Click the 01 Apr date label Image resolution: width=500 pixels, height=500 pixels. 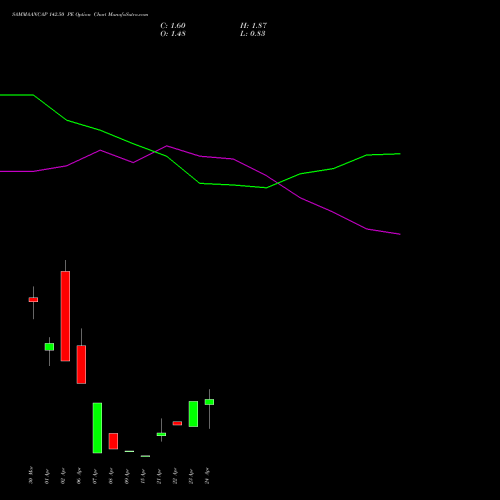click(47, 476)
